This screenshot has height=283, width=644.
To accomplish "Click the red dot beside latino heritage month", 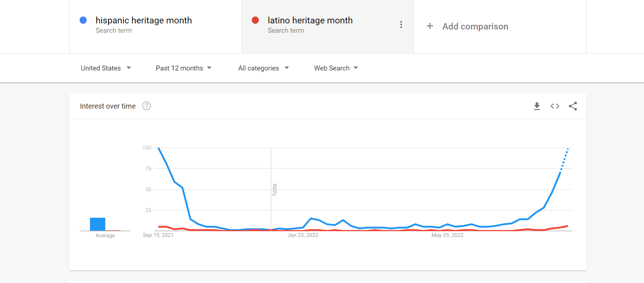I will tap(255, 20).
